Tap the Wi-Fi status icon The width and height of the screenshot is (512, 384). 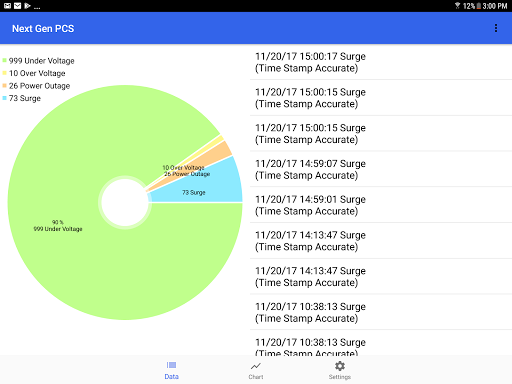457,6
